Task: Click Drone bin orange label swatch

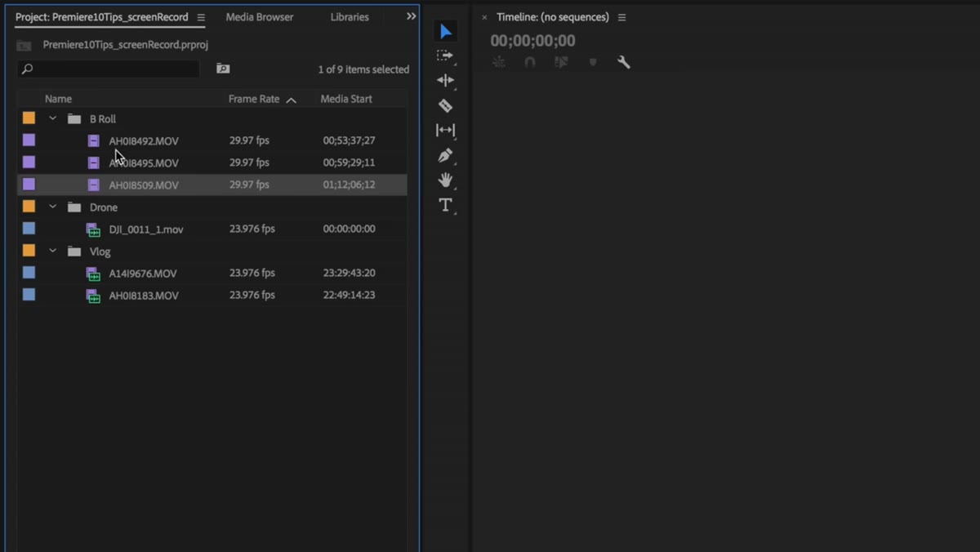Action: (29, 207)
